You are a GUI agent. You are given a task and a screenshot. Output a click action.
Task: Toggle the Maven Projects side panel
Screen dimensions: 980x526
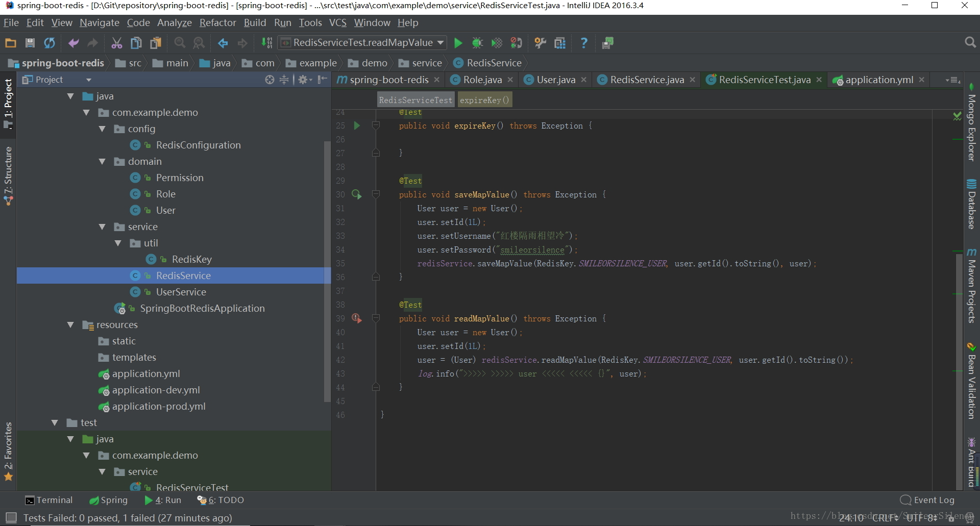971,286
